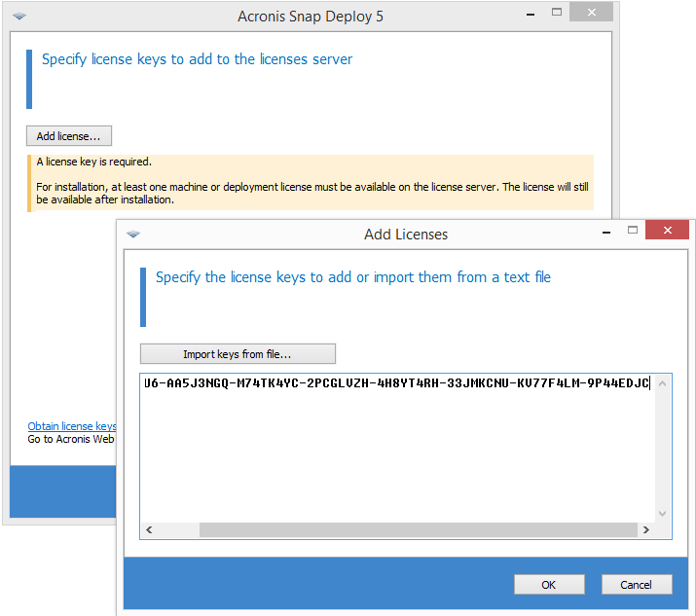Click inside the license keys text box
The width and height of the screenshot is (696, 616).
pyautogui.click(x=389, y=448)
